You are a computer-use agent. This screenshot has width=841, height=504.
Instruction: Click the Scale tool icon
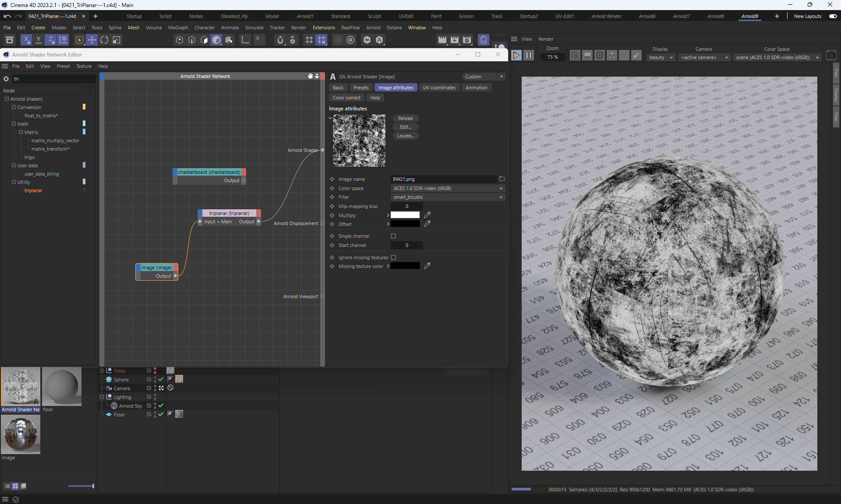coord(117,40)
